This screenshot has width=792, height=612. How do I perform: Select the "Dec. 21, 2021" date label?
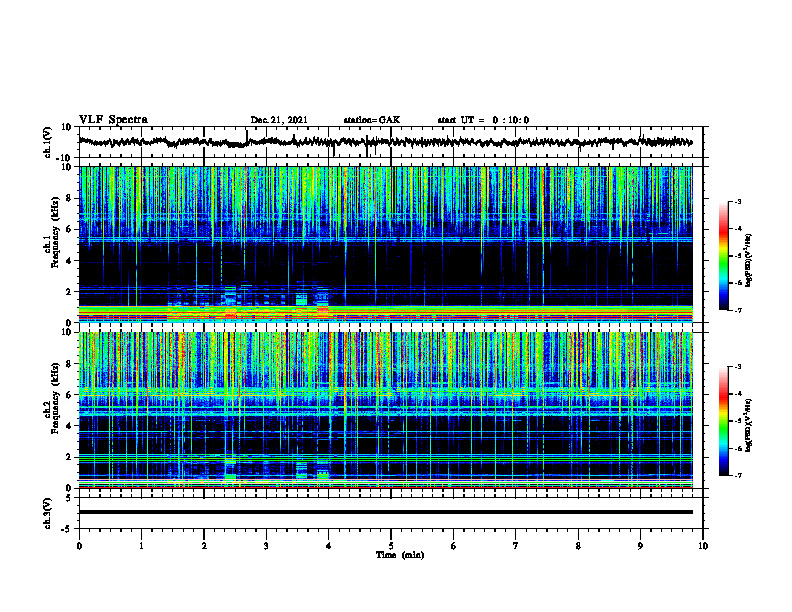(x=279, y=120)
